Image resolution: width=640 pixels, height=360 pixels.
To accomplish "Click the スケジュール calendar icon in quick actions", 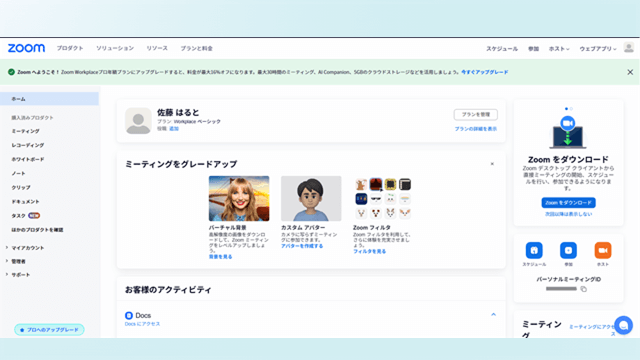I will click(534, 250).
